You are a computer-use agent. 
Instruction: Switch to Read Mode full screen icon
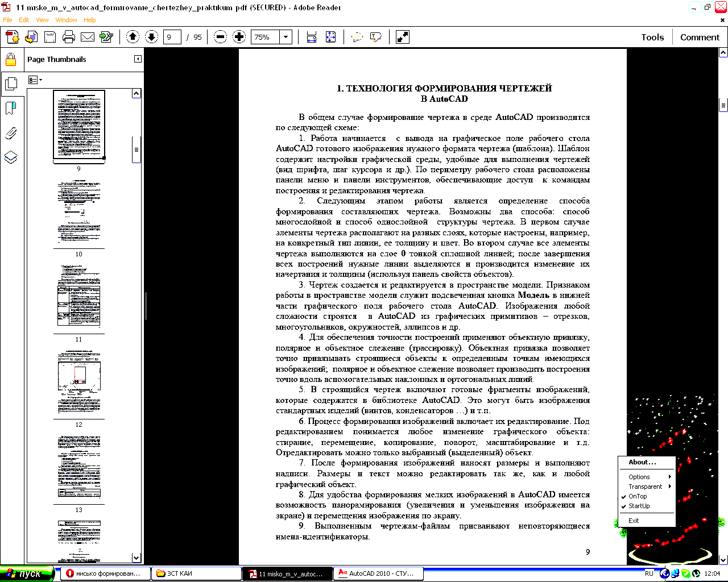pos(403,37)
